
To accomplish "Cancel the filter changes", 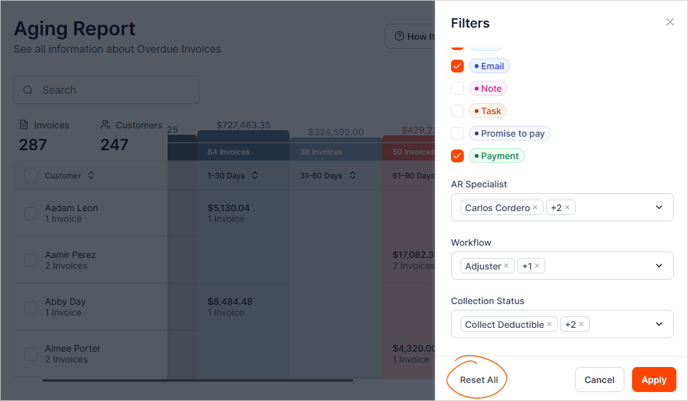I will (599, 380).
